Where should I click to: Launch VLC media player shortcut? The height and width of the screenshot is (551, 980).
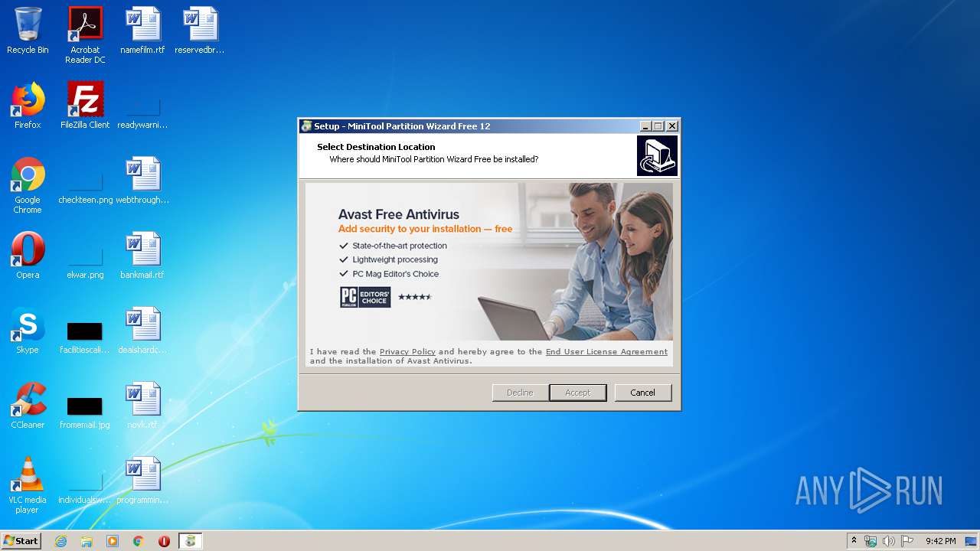[28, 486]
